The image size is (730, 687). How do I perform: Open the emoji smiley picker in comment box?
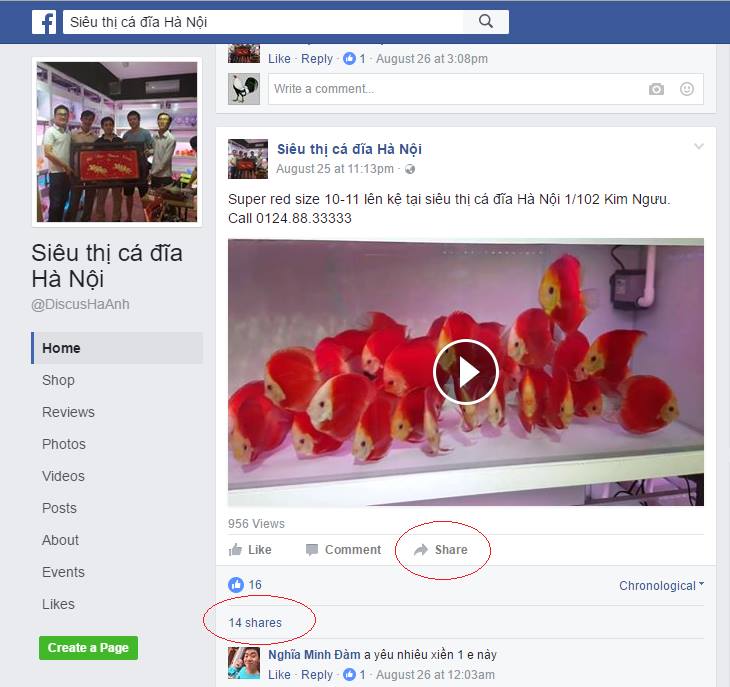click(x=687, y=89)
